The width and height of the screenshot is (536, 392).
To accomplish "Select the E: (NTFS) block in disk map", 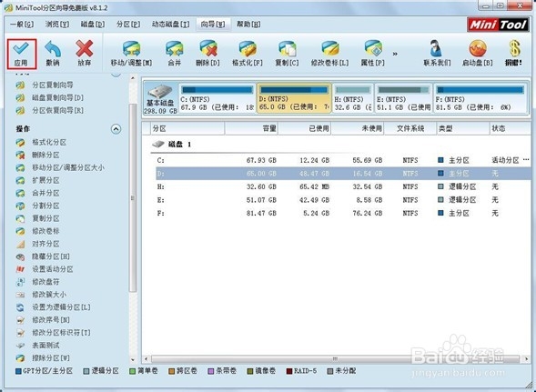I will click(x=403, y=98).
